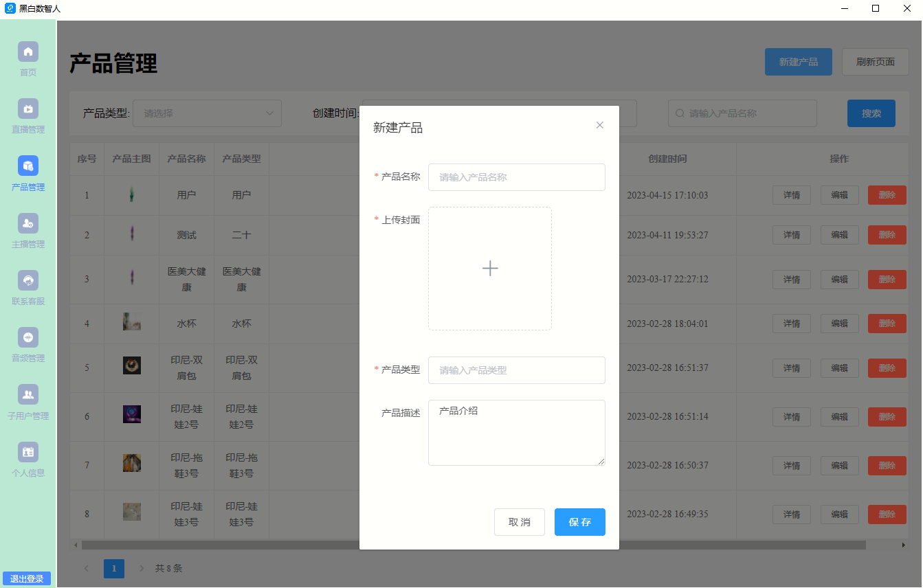
Task: Click 编辑 for the 2023-04-15 row
Action: tap(840, 195)
